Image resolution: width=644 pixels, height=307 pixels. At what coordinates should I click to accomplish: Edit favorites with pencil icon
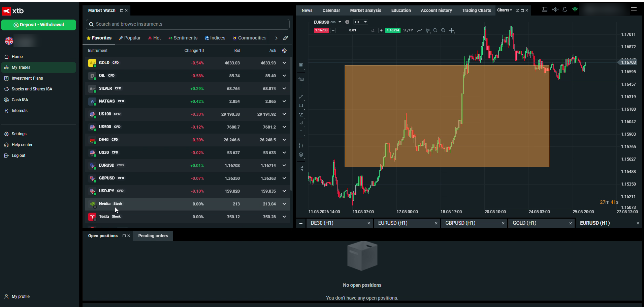286,38
